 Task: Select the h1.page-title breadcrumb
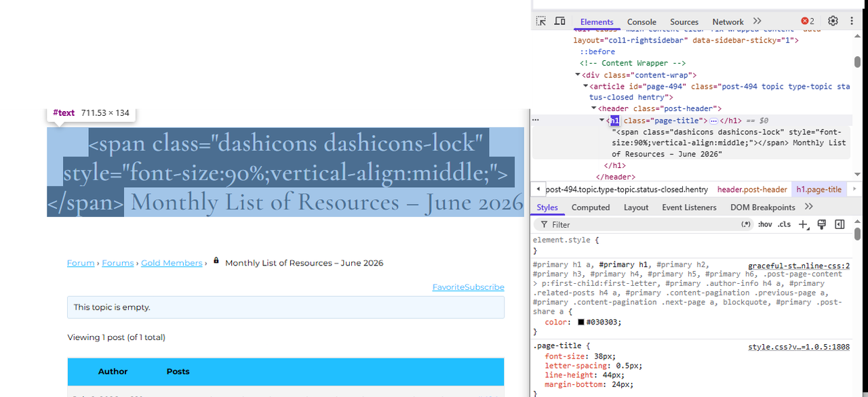pyautogui.click(x=818, y=190)
